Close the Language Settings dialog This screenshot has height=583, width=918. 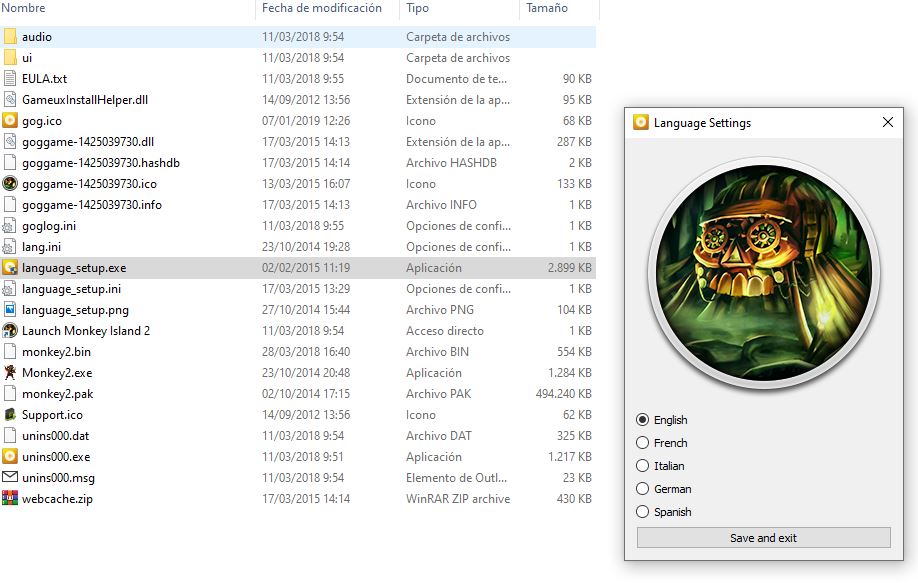888,122
